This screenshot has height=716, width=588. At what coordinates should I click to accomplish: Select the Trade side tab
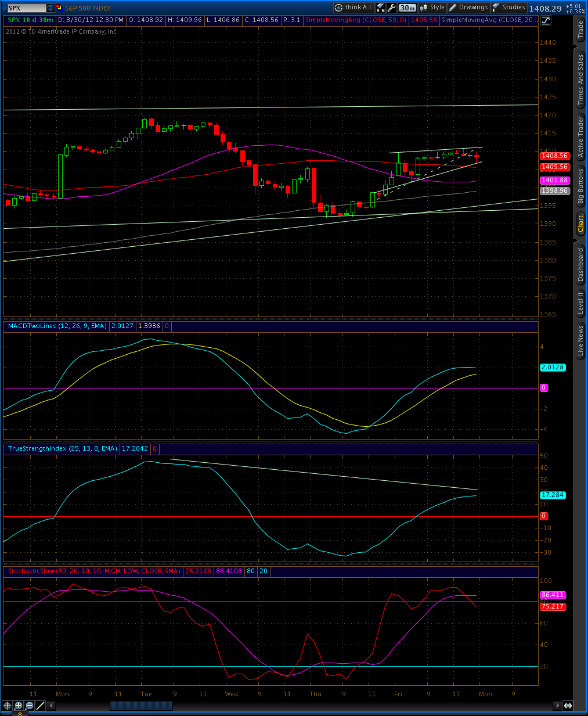click(x=580, y=30)
